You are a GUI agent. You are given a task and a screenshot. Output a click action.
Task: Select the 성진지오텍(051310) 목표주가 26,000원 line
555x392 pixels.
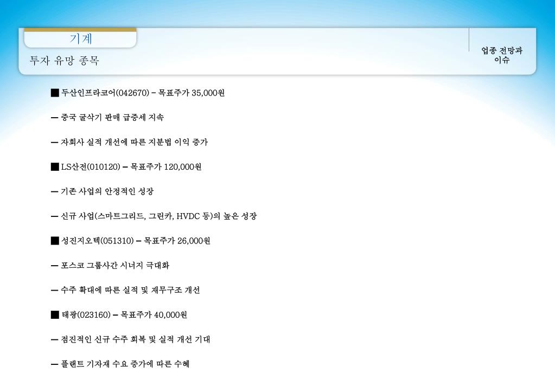pyautogui.click(x=131, y=241)
